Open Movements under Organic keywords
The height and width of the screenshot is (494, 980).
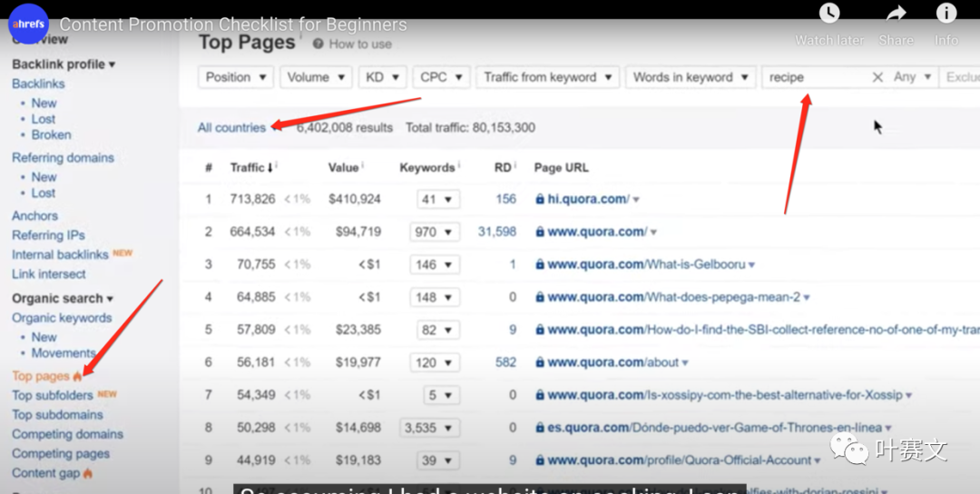click(x=64, y=352)
